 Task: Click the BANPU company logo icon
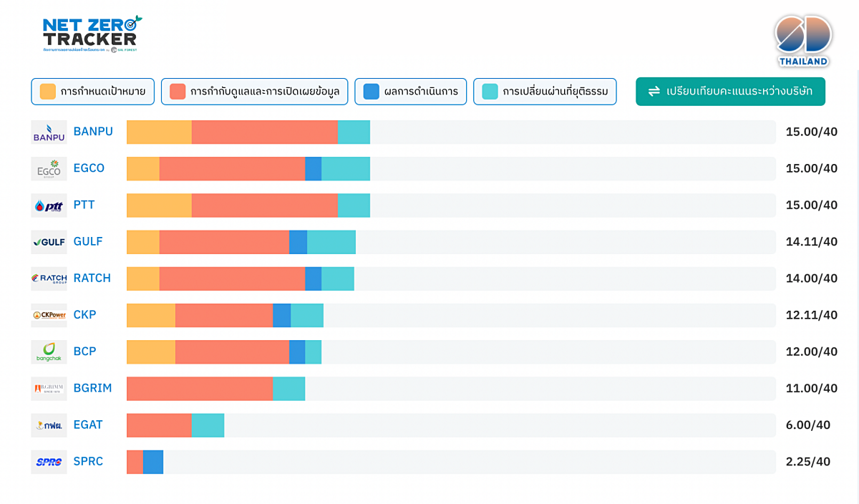click(x=49, y=132)
